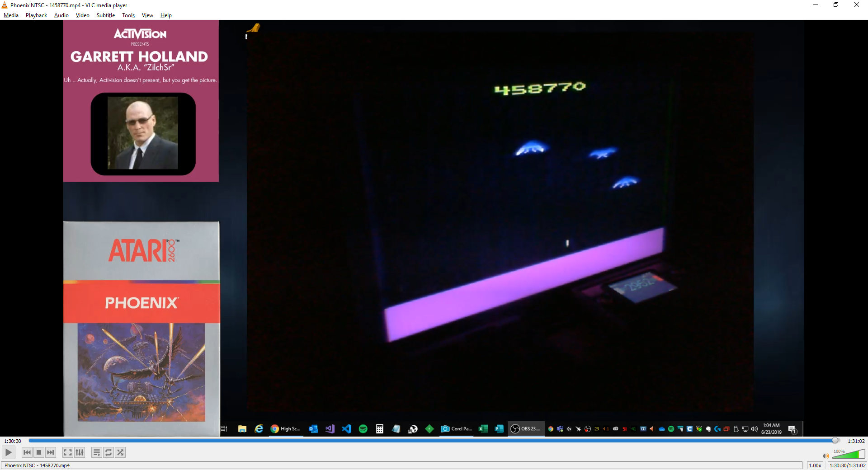Show the playlist panel
The image size is (868, 470).
pos(96,452)
